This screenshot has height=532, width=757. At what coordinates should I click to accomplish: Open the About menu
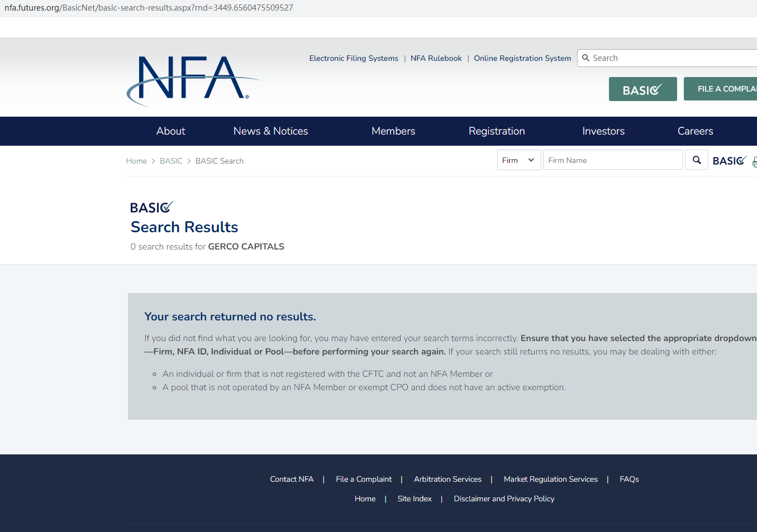pyautogui.click(x=171, y=131)
